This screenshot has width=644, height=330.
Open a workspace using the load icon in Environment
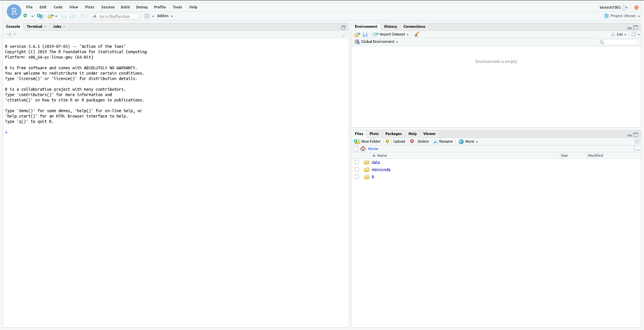point(357,34)
